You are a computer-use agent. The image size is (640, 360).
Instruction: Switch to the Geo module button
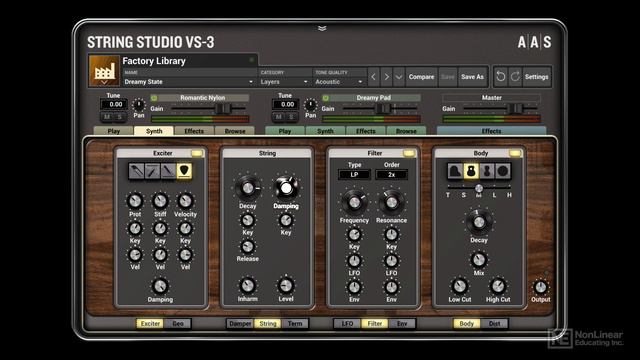click(x=178, y=323)
